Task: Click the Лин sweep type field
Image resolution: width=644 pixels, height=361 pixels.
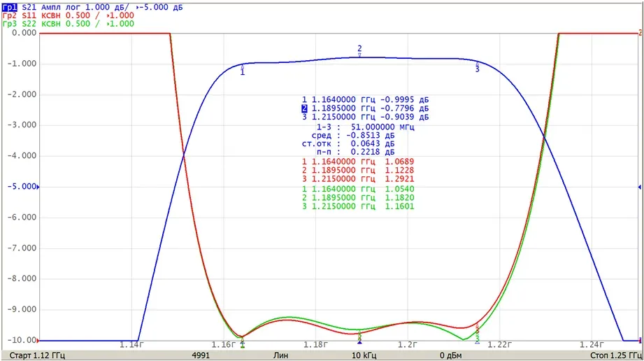Action: (280, 355)
